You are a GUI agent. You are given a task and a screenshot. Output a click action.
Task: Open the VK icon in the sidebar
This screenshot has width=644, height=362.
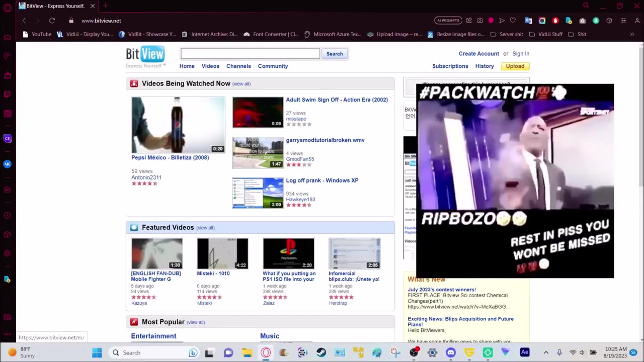pyautogui.click(x=7, y=164)
